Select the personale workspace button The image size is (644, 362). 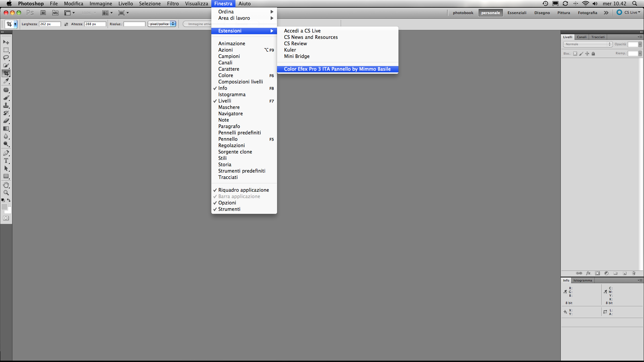[x=490, y=13]
